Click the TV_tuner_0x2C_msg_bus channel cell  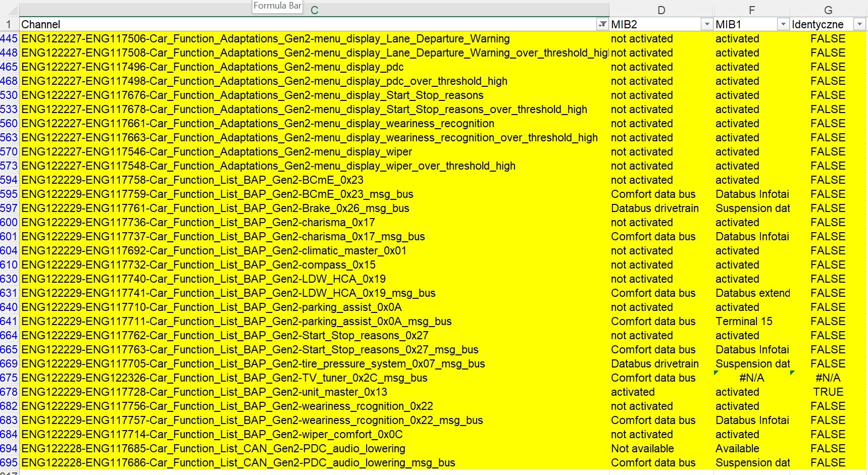pos(224,378)
